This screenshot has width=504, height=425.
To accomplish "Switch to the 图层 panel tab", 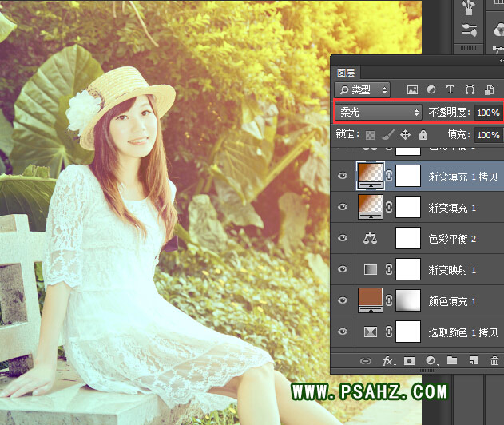I will (x=346, y=72).
